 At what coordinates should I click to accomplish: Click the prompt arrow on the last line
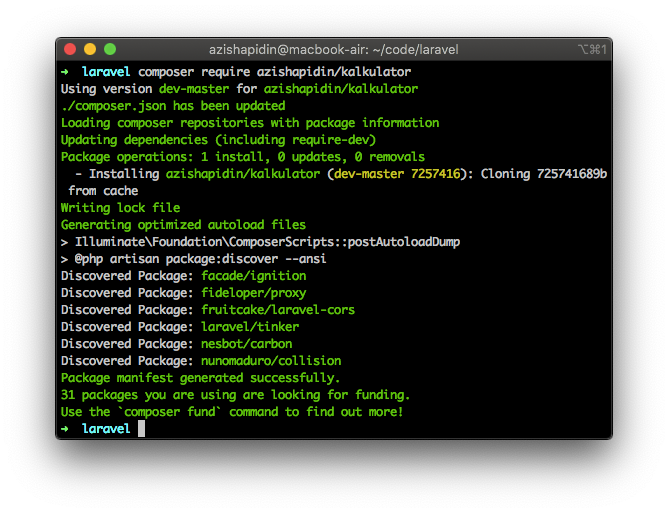[65, 429]
